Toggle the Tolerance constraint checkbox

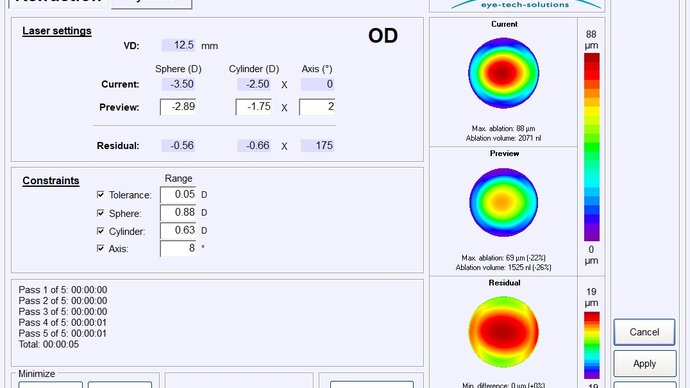[100, 194]
